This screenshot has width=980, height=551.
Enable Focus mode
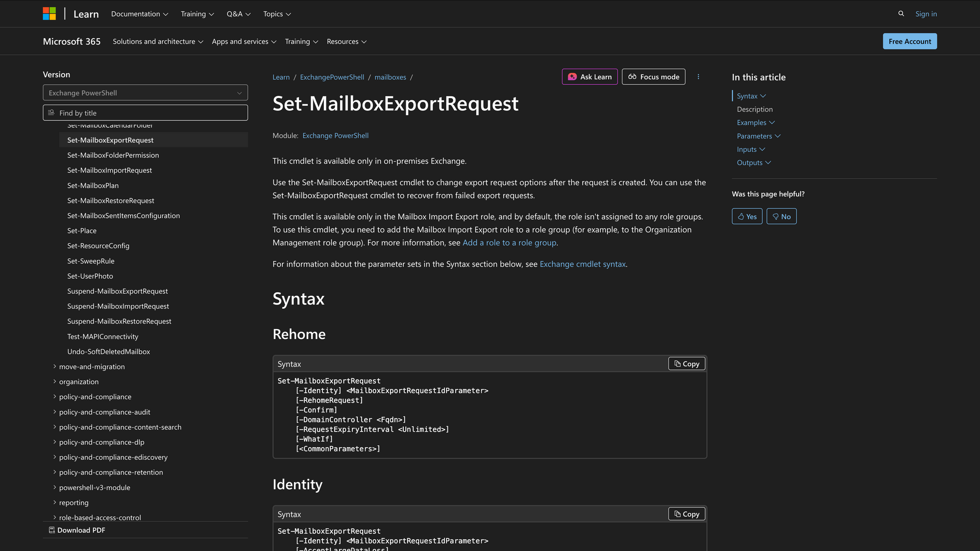[653, 76]
